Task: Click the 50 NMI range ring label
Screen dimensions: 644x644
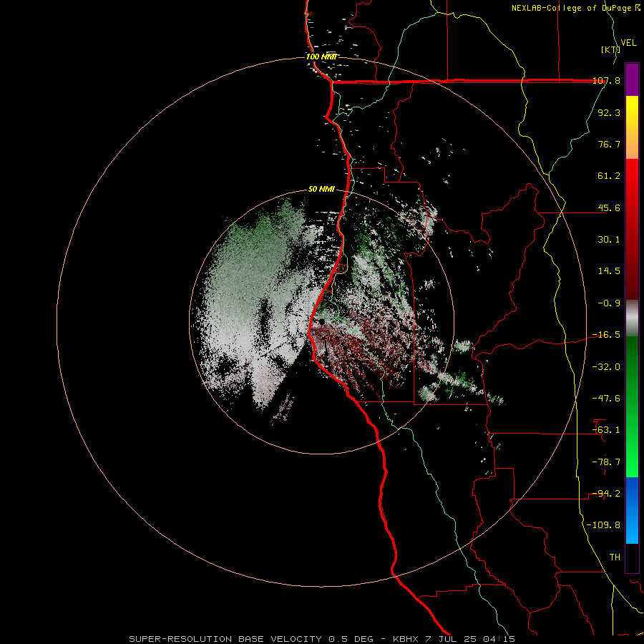Action: point(321,190)
